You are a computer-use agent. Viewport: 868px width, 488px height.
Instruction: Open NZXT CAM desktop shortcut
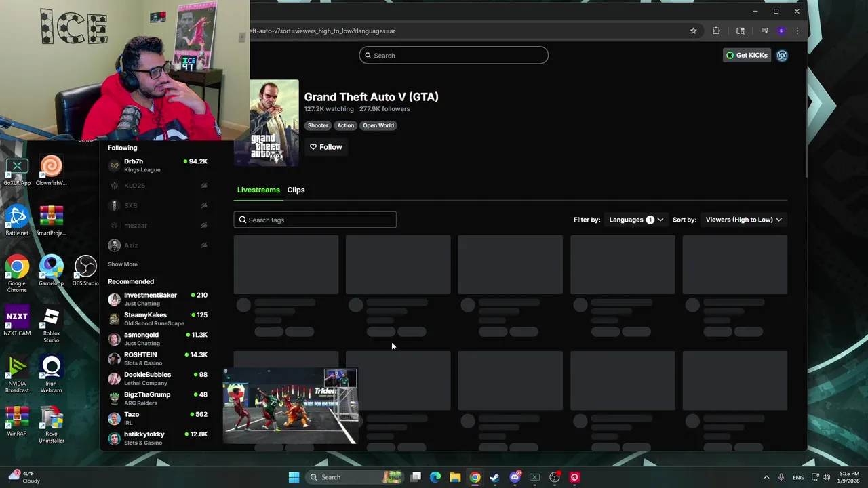tap(17, 322)
